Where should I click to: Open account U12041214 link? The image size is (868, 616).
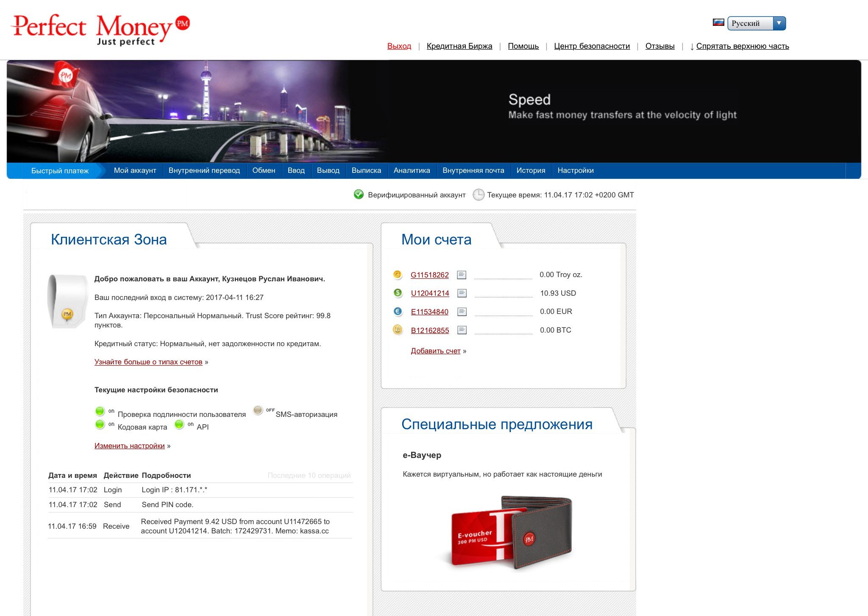coord(430,293)
